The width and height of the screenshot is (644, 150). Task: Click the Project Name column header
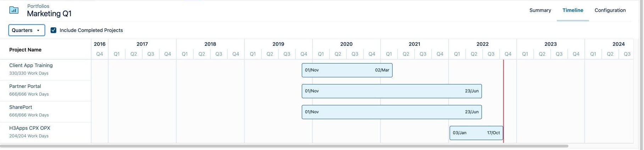click(x=25, y=50)
